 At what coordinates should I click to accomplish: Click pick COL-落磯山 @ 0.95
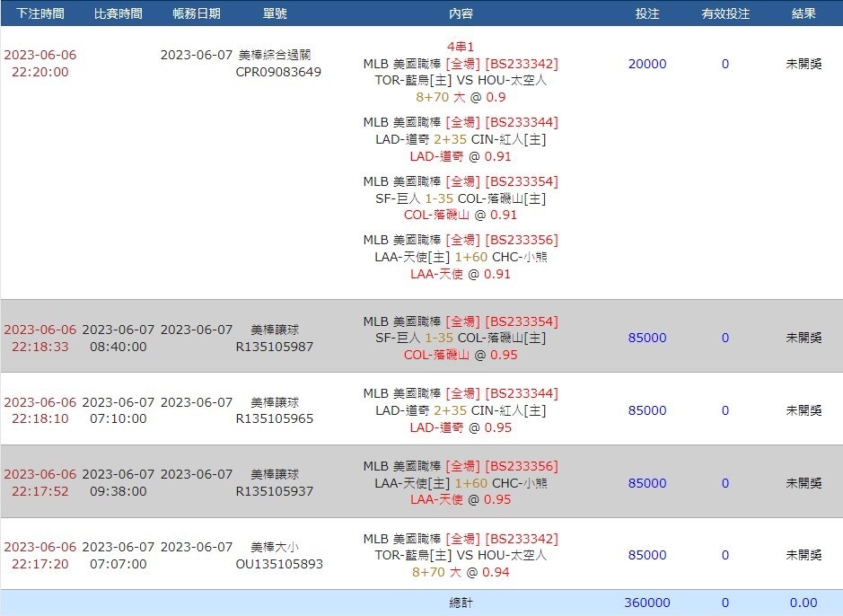point(461,356)
